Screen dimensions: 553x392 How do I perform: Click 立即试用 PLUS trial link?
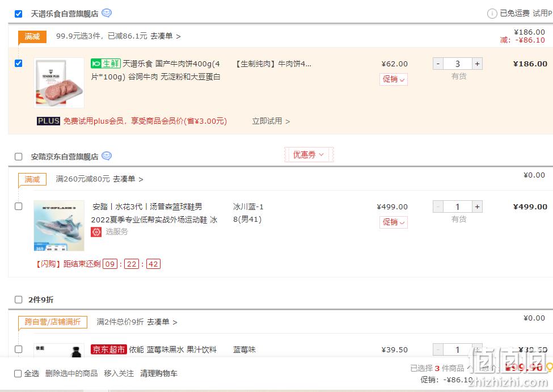271,121
